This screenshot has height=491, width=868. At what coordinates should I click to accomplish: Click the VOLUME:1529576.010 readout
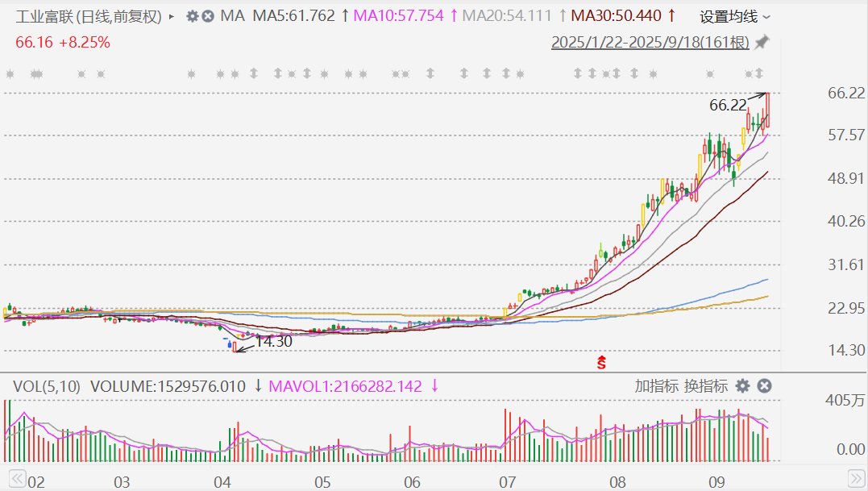[x=168, y=386]
